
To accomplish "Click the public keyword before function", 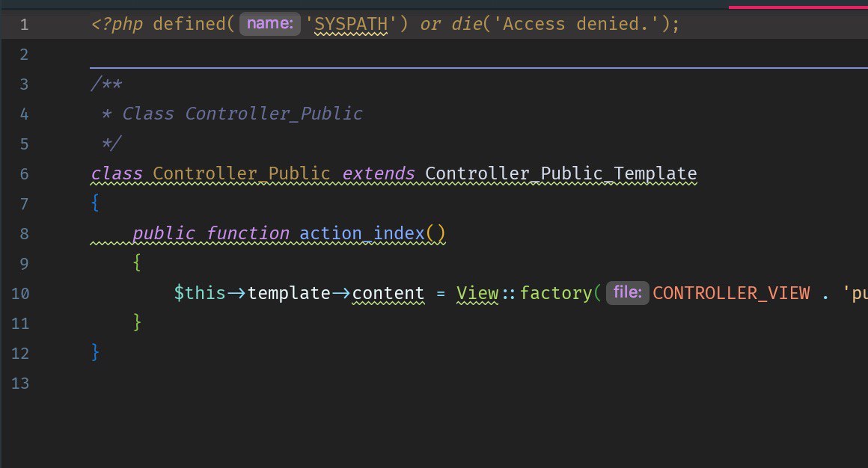I will [x=164, y=234].
